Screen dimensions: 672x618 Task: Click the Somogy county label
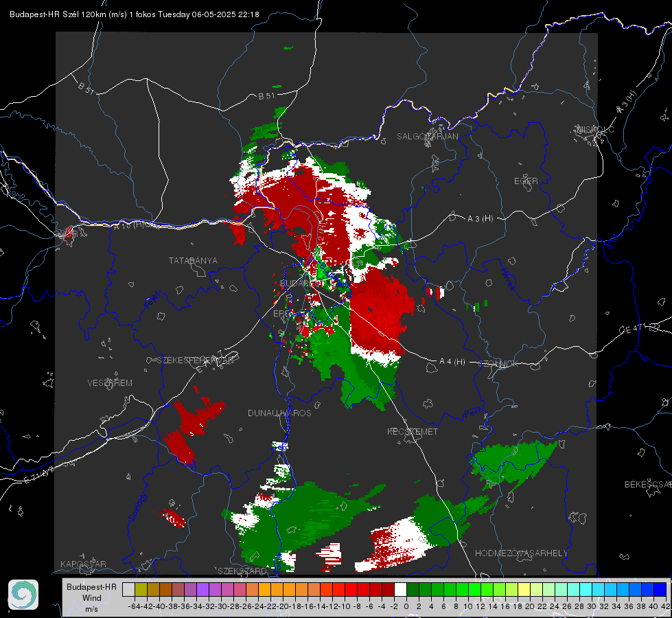point(137,507)
